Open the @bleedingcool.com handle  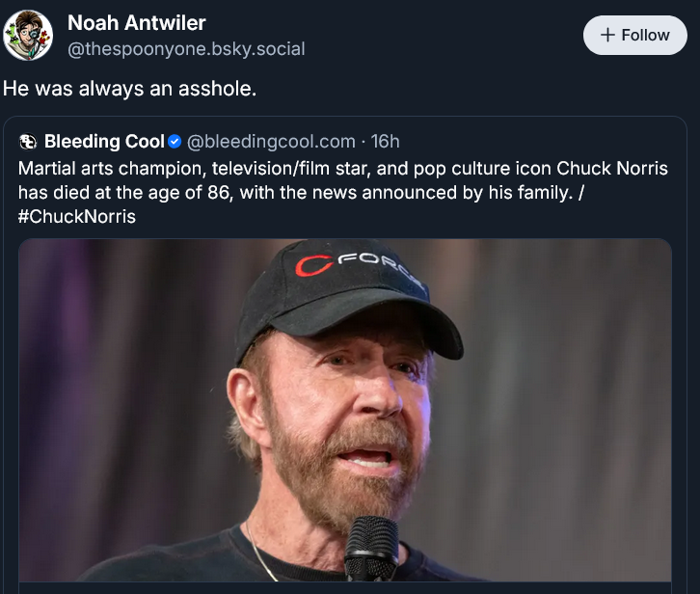tap(270, 142)
